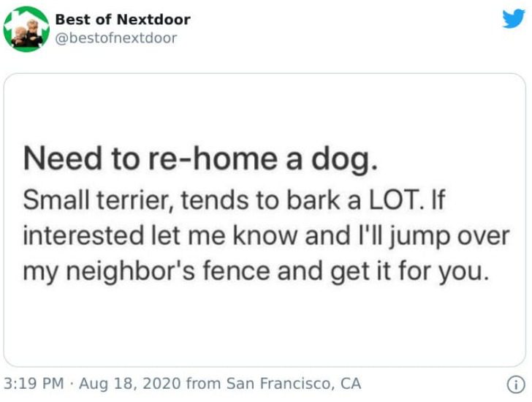Open the San Francisco, CA location
The width and height of the screenshot is (532, 402).
tap(294, 383)
